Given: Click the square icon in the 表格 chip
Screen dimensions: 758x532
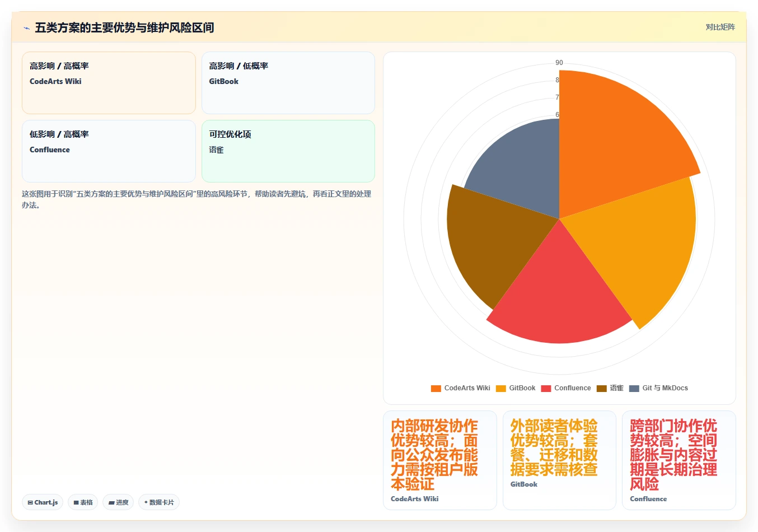Looking at the screenshot, I should [x=76, y=503].
